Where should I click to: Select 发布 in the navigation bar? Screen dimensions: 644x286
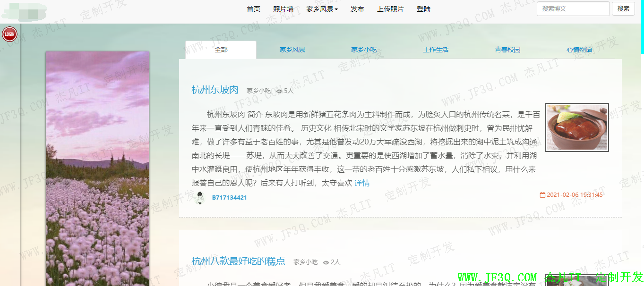(357, 9)
